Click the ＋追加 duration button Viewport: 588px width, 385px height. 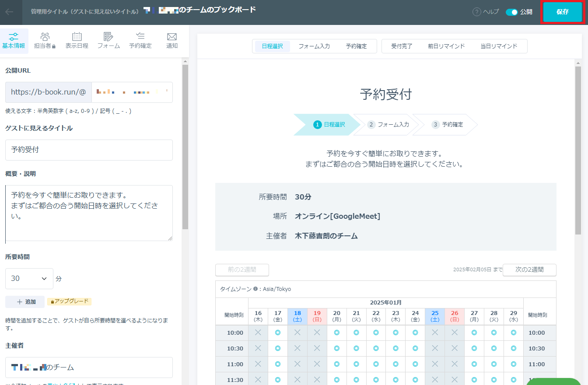(x=25, y=302)
